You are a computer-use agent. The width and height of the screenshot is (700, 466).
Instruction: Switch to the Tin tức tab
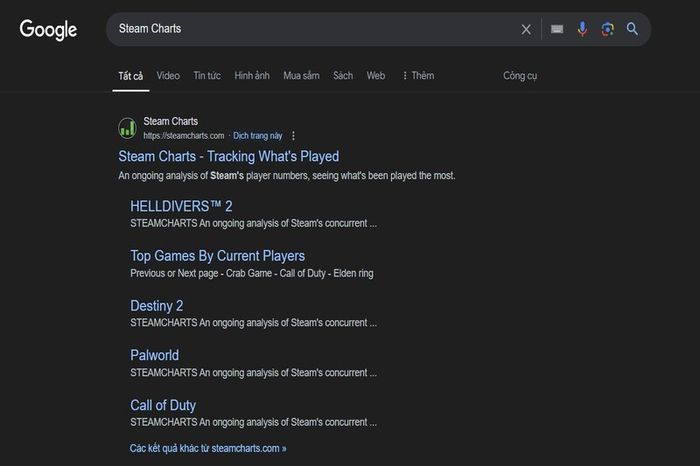pos(207,75)
